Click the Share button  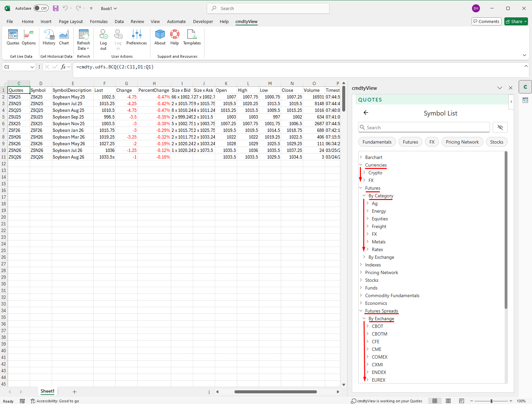(x=516, y=21)
